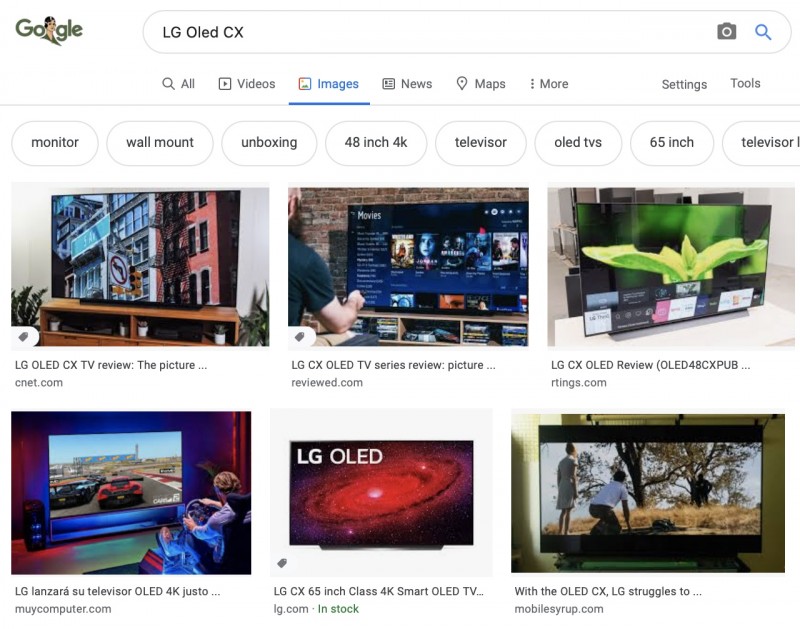
Task: Choose the "oled tvs" suggestion chip
Action: tap(578, 143)
